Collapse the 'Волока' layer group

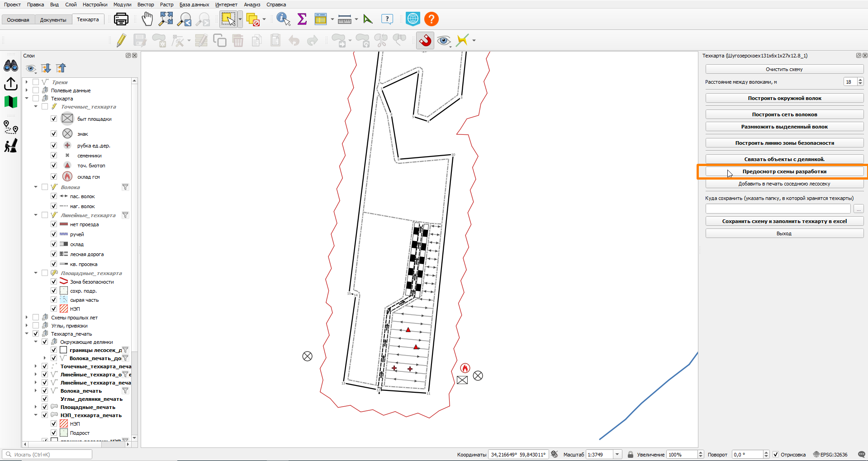[36, 187]
